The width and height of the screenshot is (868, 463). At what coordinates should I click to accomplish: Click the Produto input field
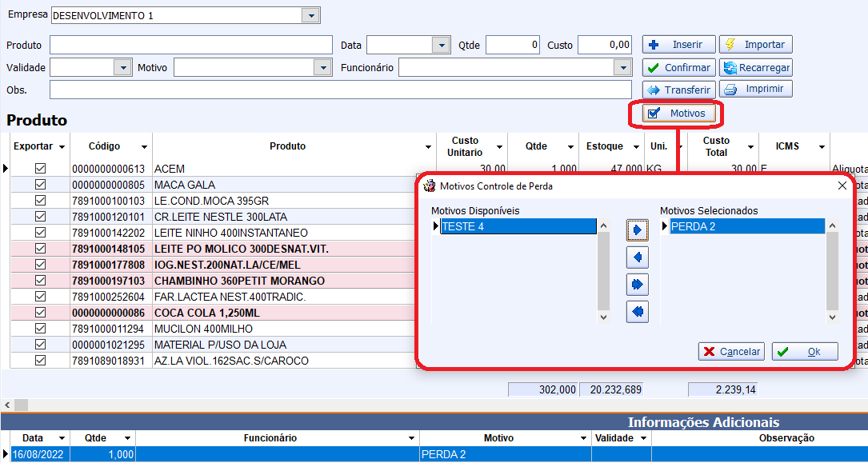pos(190,45)
